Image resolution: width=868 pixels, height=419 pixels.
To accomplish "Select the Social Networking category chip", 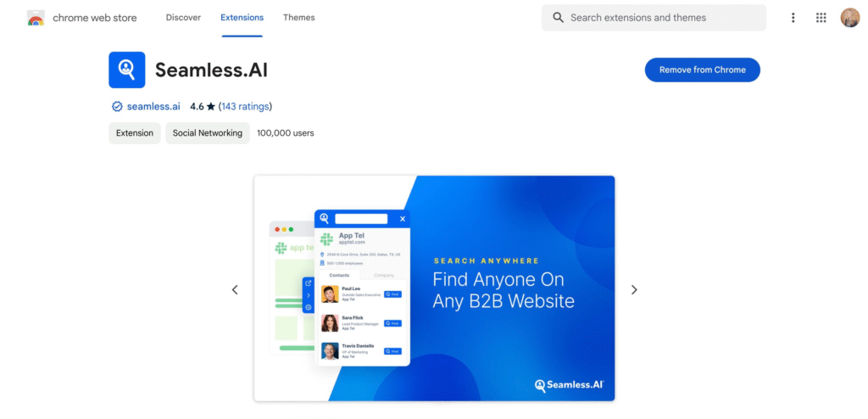I will [x=208, y=133].
